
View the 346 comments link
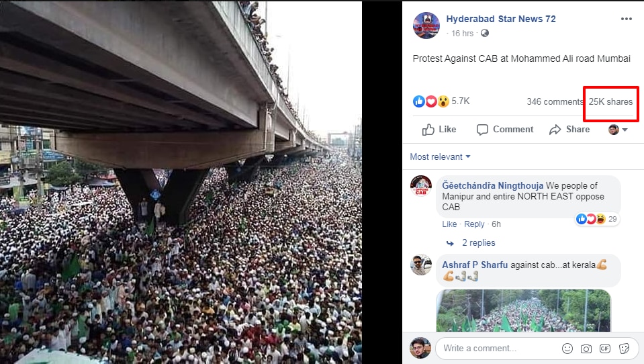pos(555,102)
